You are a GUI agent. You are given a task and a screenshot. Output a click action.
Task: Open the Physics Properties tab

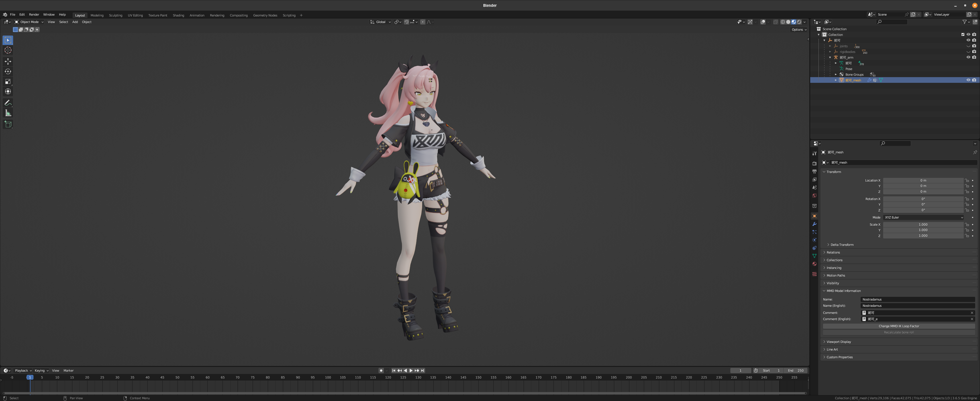coord(814,240)
